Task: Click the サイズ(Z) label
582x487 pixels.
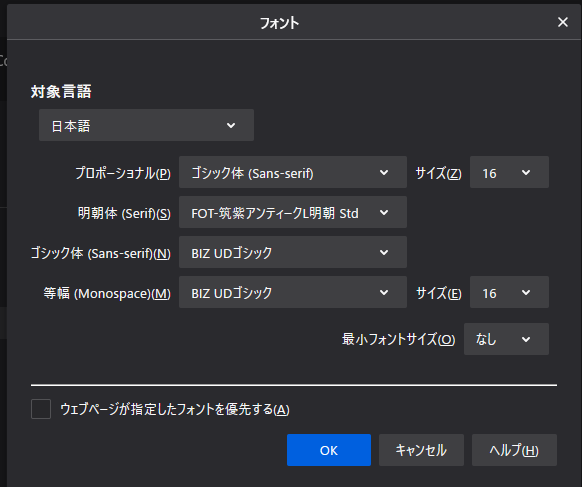Action: 438,173
